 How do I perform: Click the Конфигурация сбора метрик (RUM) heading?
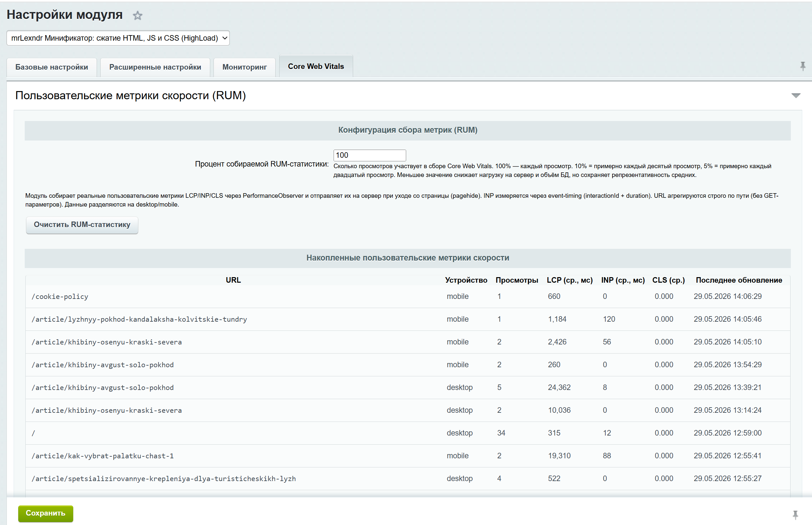click(407, 130)
